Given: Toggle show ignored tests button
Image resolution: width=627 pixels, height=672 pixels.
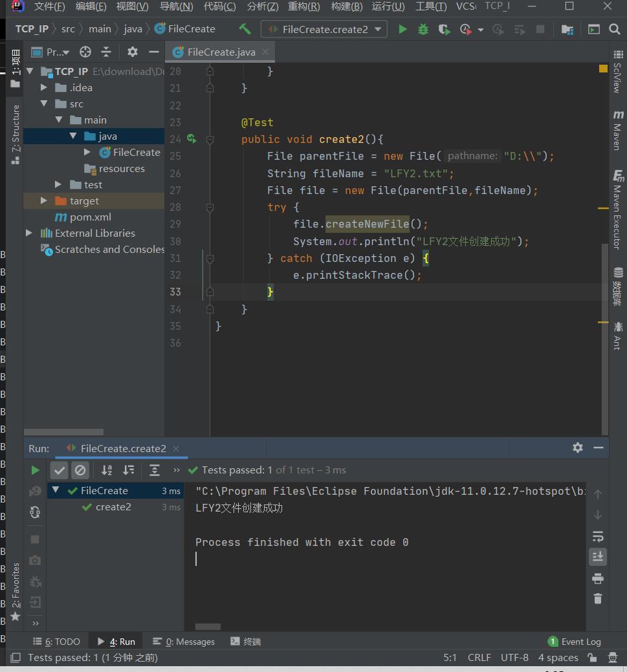Looking at the screenshot, I should coord(80,470).
